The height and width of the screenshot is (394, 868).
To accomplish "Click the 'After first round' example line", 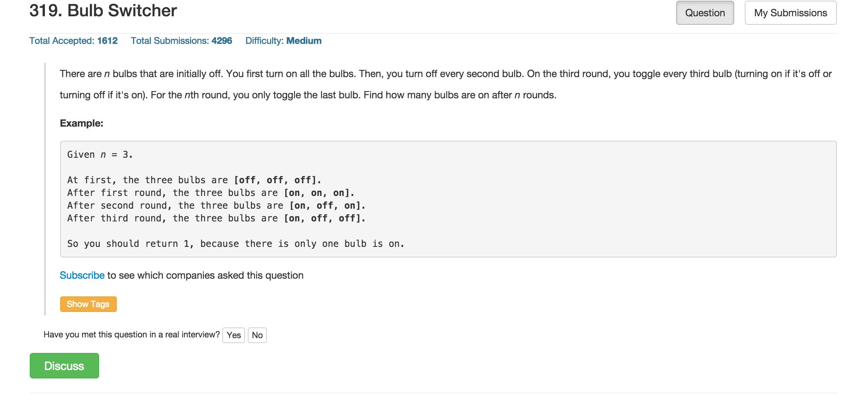I will pos(211,193).
